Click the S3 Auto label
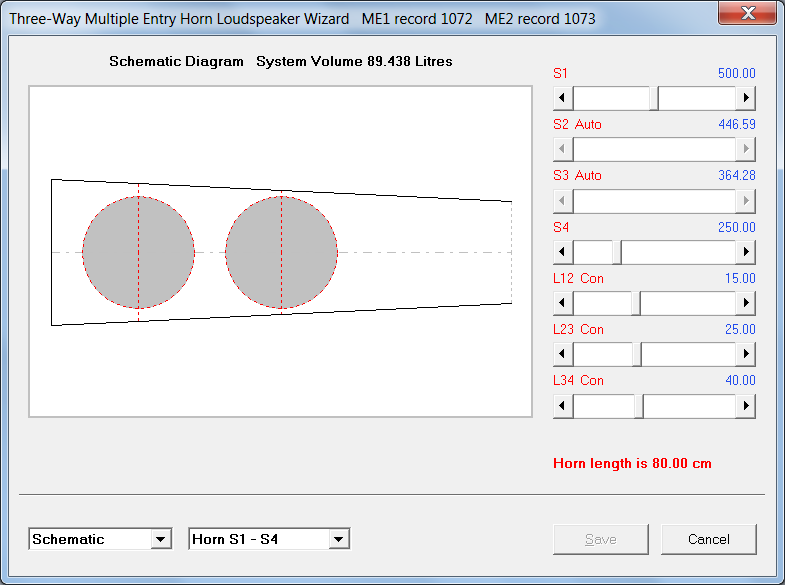 pyautogui.click(x=577, y=175)
